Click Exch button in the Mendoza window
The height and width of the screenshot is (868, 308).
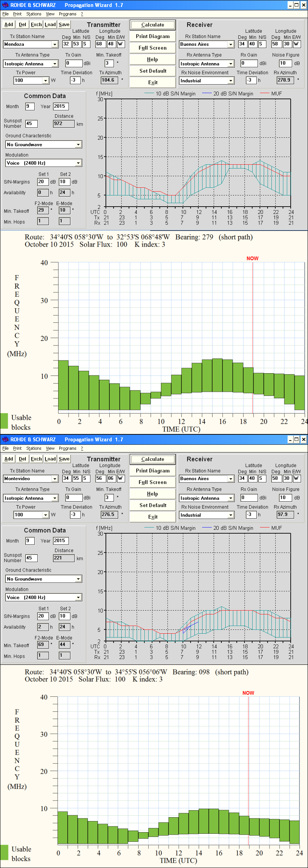37,25
